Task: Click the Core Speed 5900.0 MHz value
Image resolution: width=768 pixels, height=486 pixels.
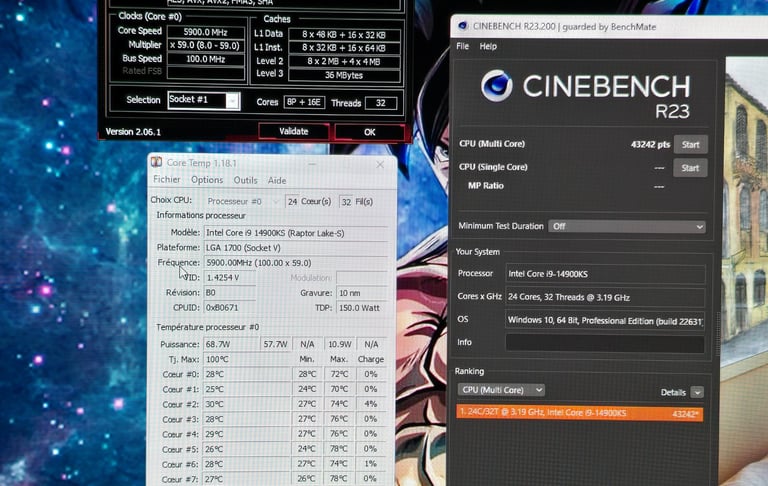Action: click(x=206, y=32)
